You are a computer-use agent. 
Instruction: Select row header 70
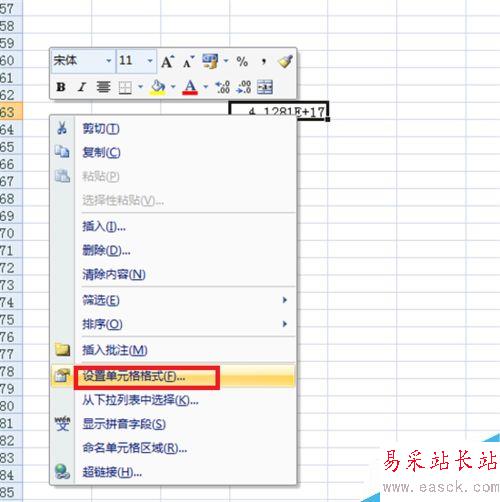pyautogui.click(x=11, y=233)
